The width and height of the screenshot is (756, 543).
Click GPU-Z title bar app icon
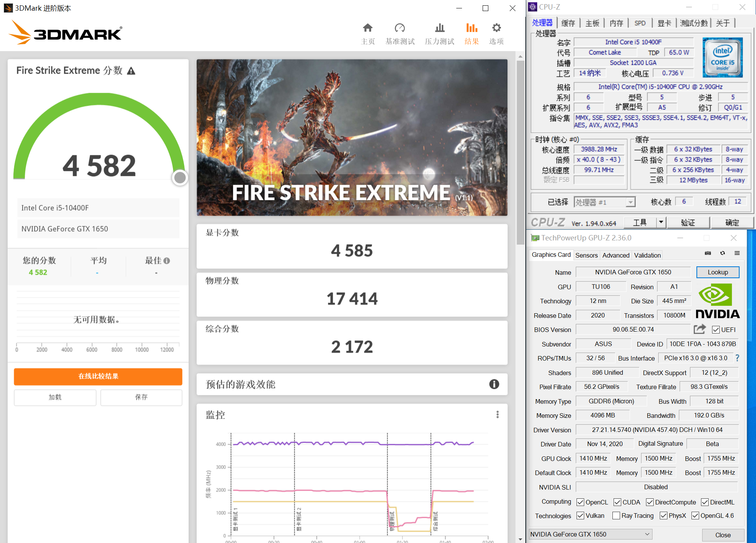pyautogui.click(x=535, y=238)
